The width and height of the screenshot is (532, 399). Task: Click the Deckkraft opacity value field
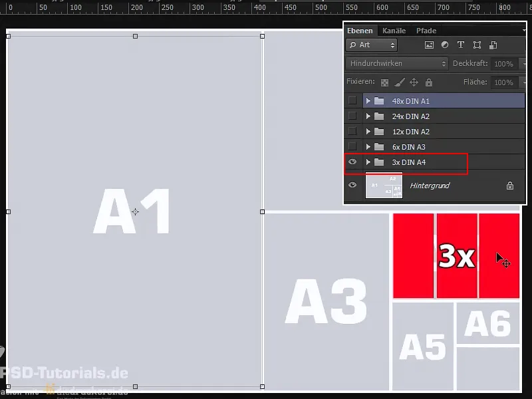point(504,64)
